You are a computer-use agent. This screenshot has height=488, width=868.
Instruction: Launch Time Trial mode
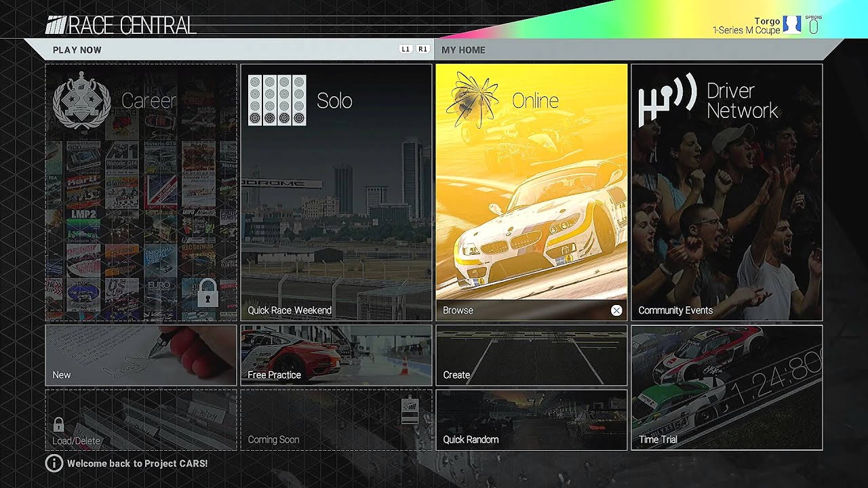[x=727, y=388]
